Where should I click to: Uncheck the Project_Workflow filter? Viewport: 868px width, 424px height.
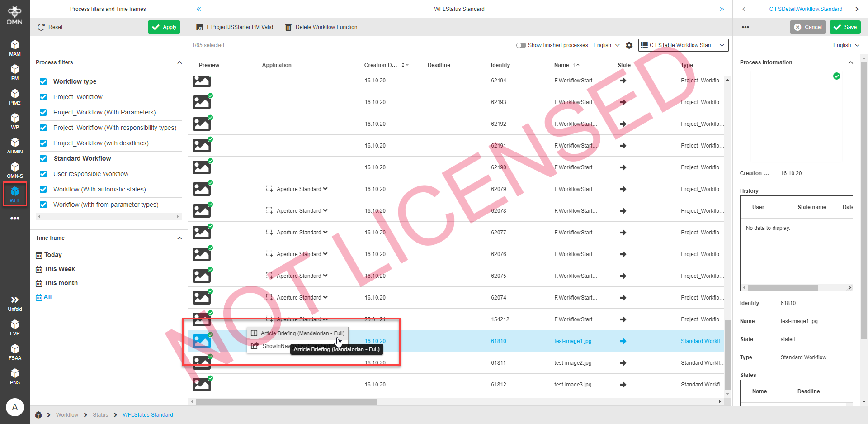click(43, 97)
